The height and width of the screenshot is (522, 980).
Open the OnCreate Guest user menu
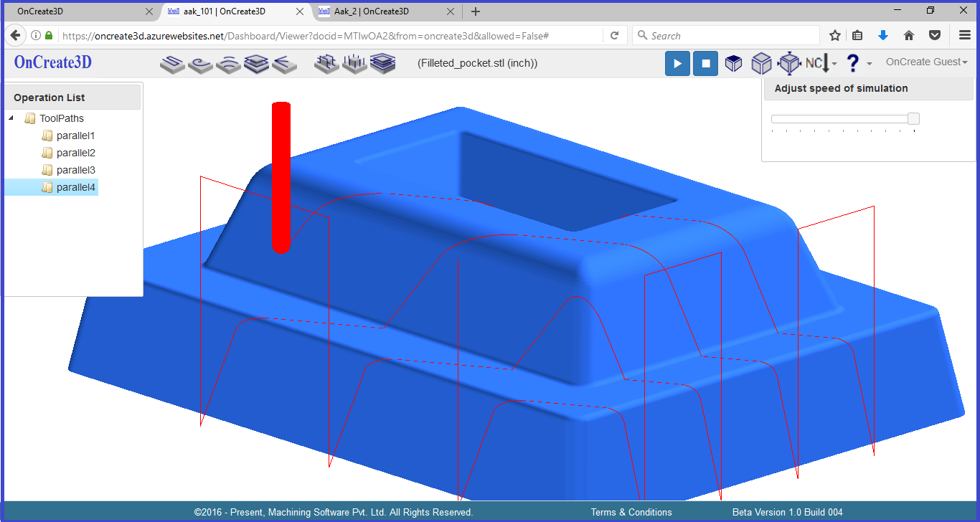click(x=926, y=62)
